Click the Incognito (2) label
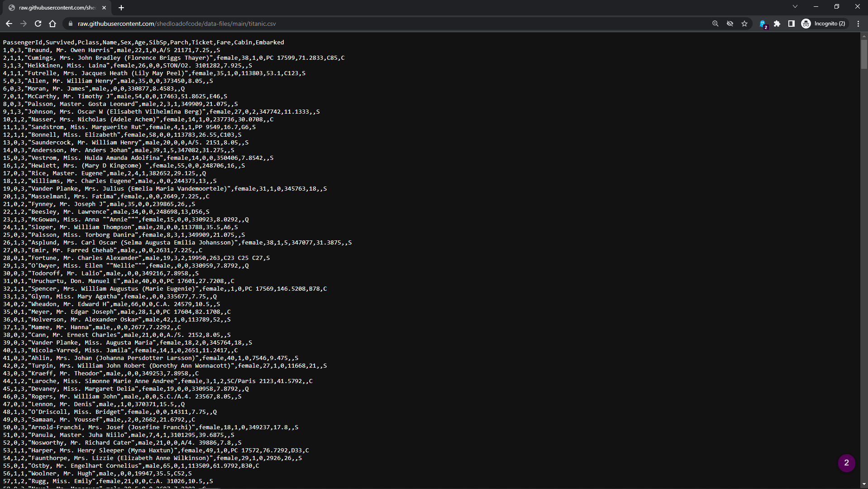Screen dimensions: 868x489 (830, 24)
